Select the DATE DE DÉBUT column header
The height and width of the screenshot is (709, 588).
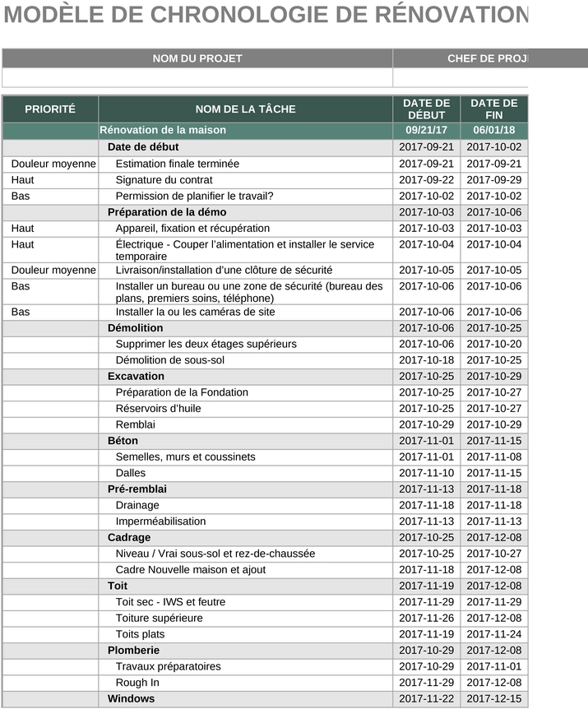426,109
